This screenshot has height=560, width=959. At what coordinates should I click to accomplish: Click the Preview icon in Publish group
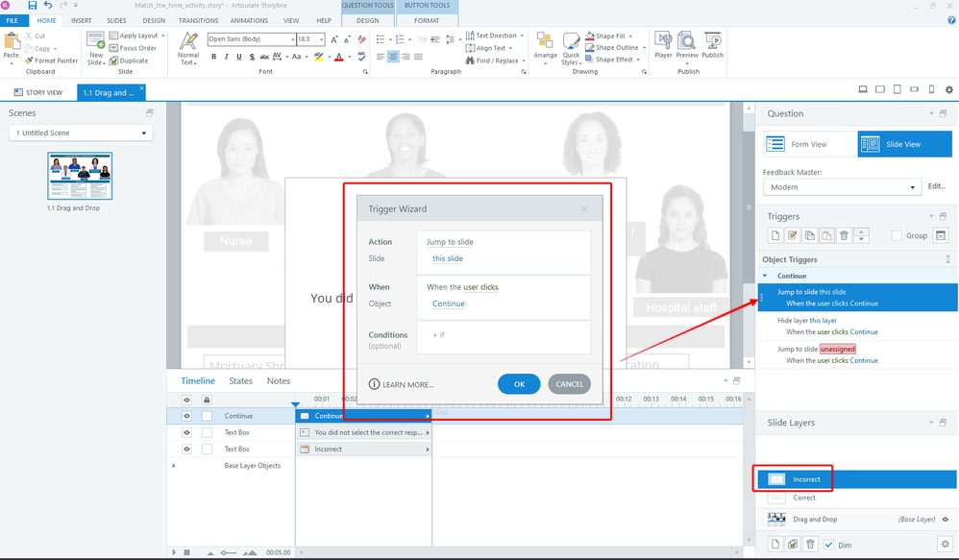coord(686,44)
